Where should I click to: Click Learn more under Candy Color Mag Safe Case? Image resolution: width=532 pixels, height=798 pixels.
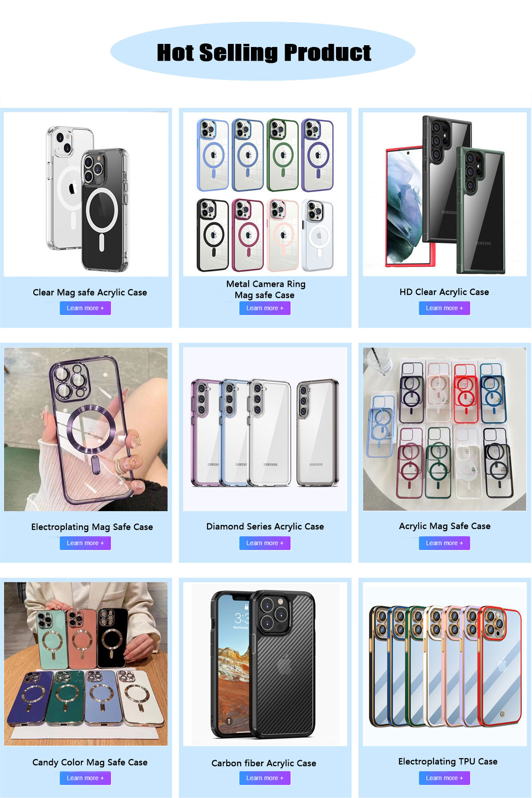point(85,778)
